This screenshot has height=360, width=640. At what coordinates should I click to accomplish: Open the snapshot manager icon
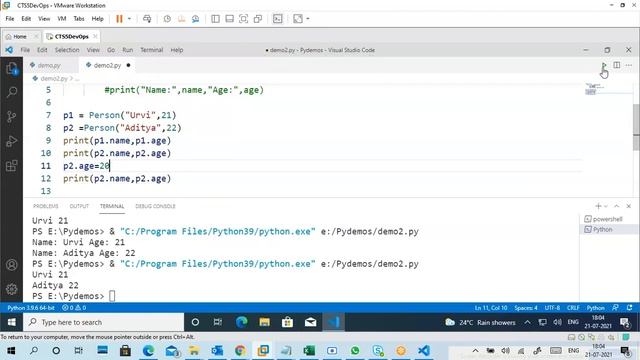[196, 19]
